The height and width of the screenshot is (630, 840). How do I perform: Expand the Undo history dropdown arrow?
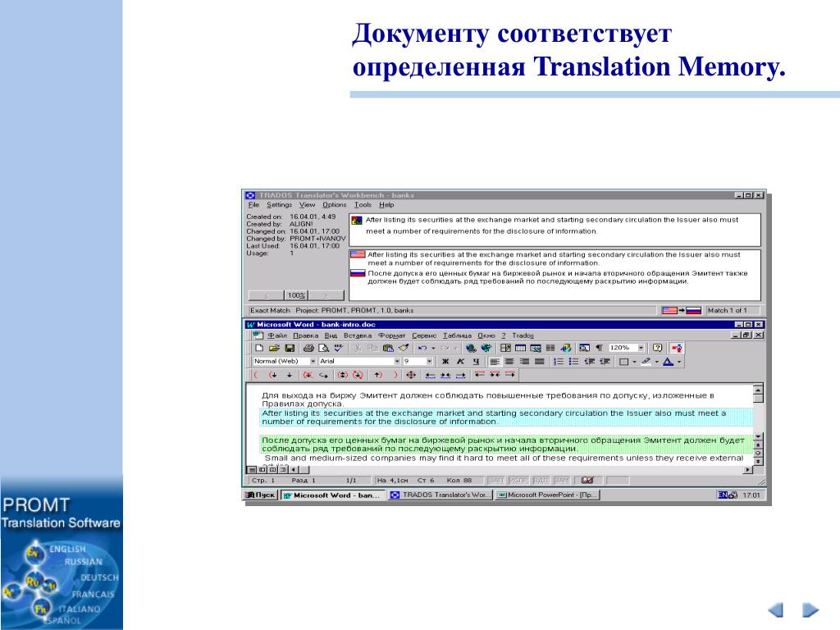tap(433, 348)
